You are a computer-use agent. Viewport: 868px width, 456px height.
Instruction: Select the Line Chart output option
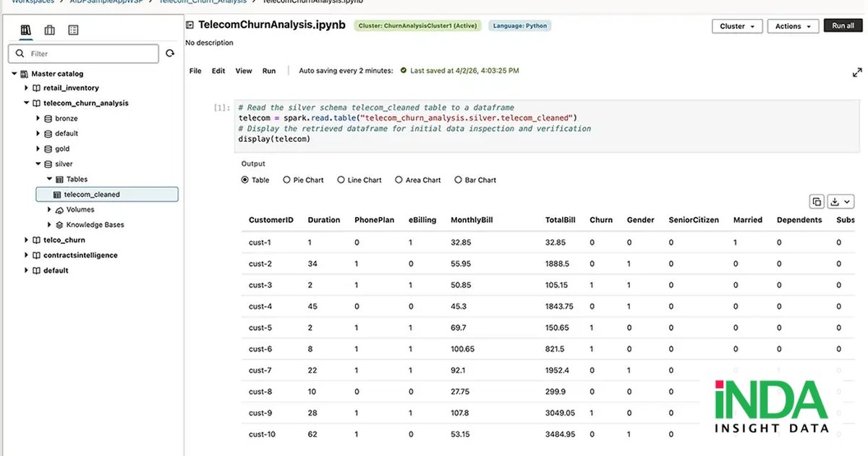pos(341,180)
